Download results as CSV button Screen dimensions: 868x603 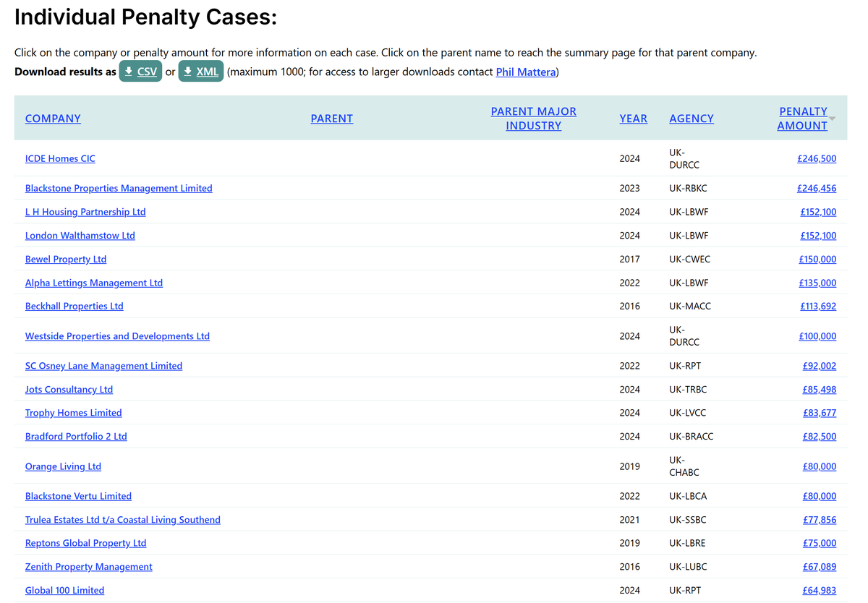click(140, 72)
